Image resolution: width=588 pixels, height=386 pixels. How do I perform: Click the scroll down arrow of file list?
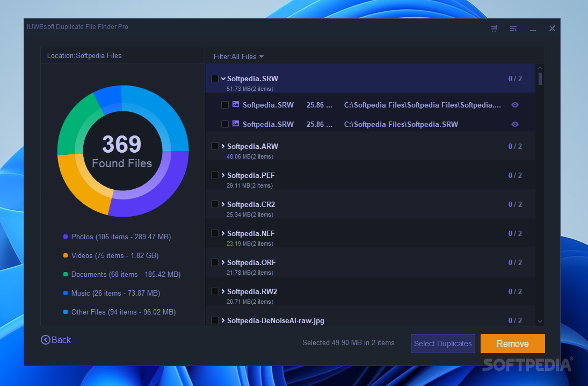coord(540,321)
